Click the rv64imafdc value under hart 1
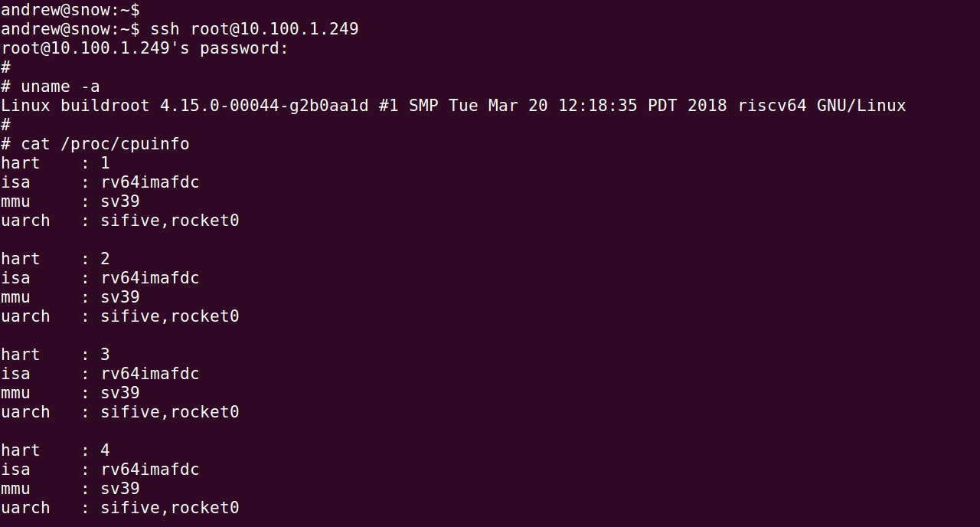The image size is (980, 527). (150, 182)
